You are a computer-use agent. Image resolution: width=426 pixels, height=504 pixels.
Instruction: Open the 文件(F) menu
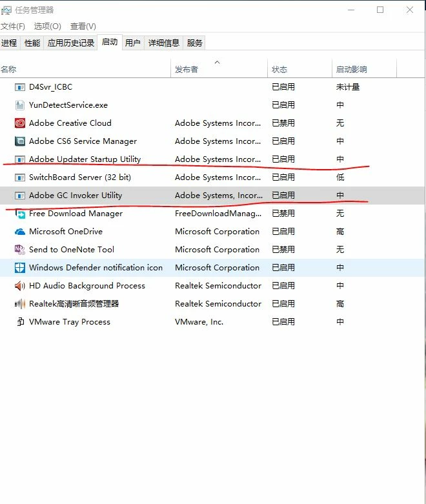click(12, 26)
